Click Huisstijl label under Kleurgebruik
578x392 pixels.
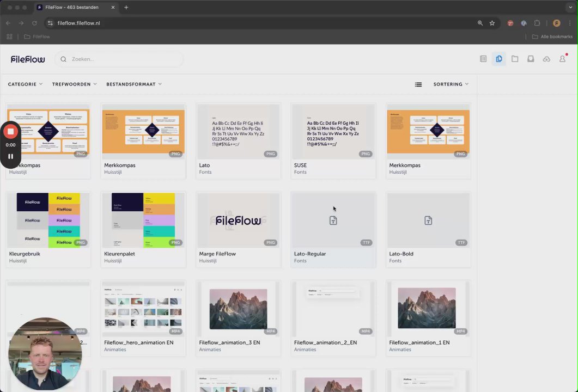[17, 261]
